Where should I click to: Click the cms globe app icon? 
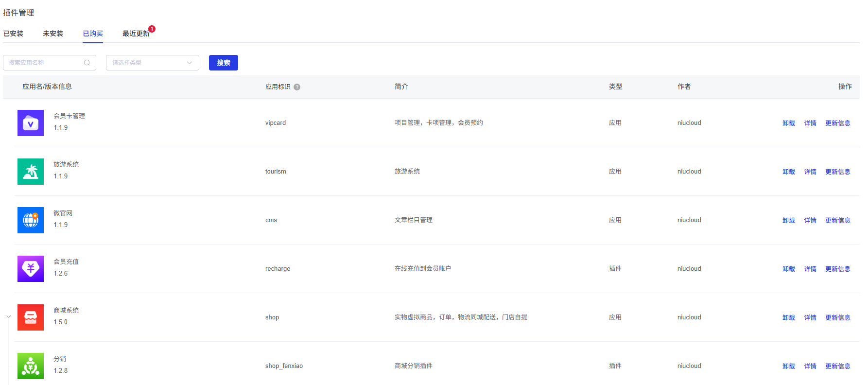coord(31,220)
